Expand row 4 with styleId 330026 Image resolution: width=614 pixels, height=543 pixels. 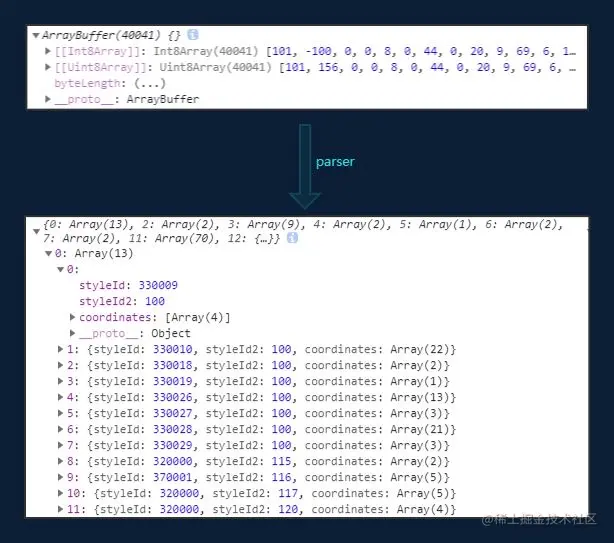60,397
